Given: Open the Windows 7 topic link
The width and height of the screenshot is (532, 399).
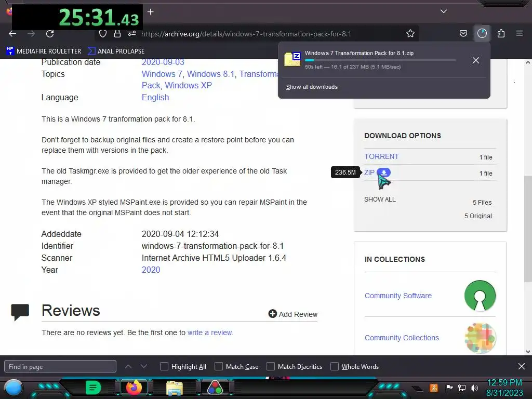Looking at the screenshot, I should coord(162,74).
